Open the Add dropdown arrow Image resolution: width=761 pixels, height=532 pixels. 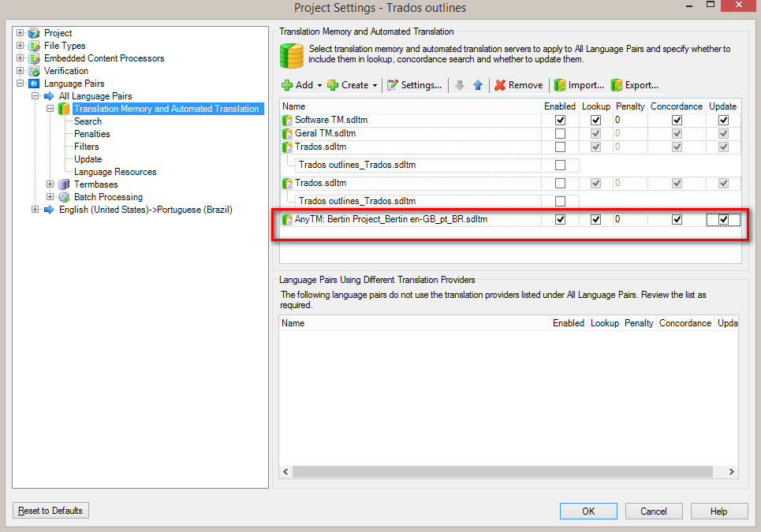point(320,86)
